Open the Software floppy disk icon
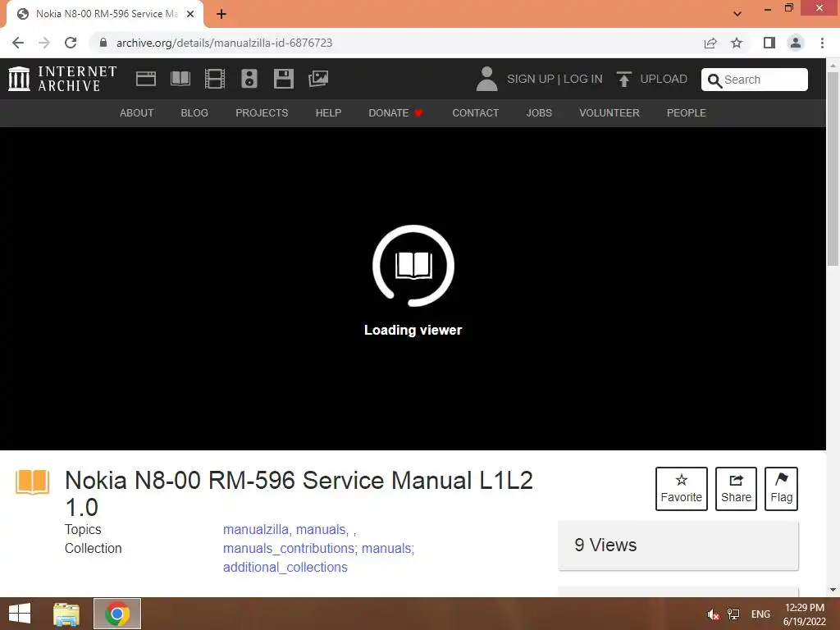 tap(283, 79)
